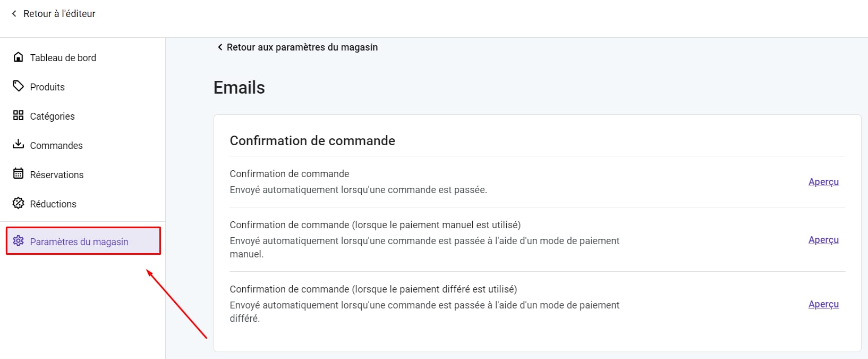Click the Réservations calendar icon
Viewport: 868px width, 359px height.
18,173
